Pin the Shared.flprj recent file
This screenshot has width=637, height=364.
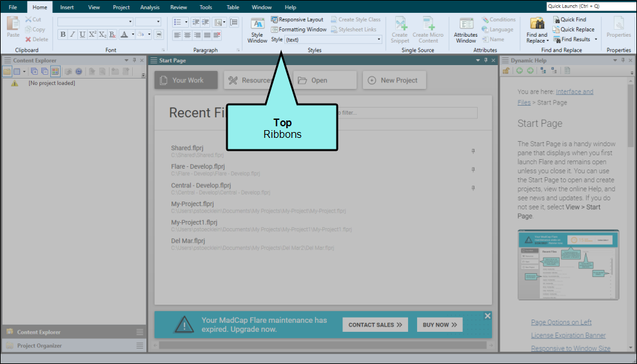[x=473, y=151]
